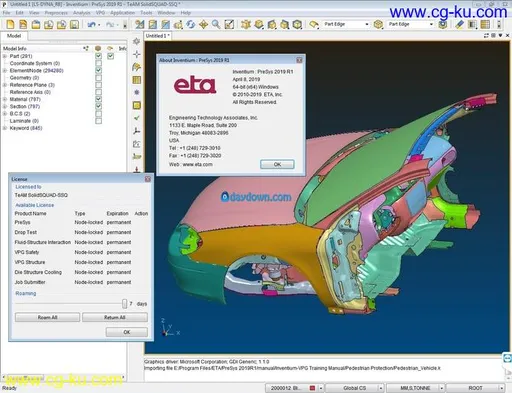Click the curved surface icon in vertical toolbar
This screenshot has height=393, width=512.
pyautogui.click(x=137, y=67)
